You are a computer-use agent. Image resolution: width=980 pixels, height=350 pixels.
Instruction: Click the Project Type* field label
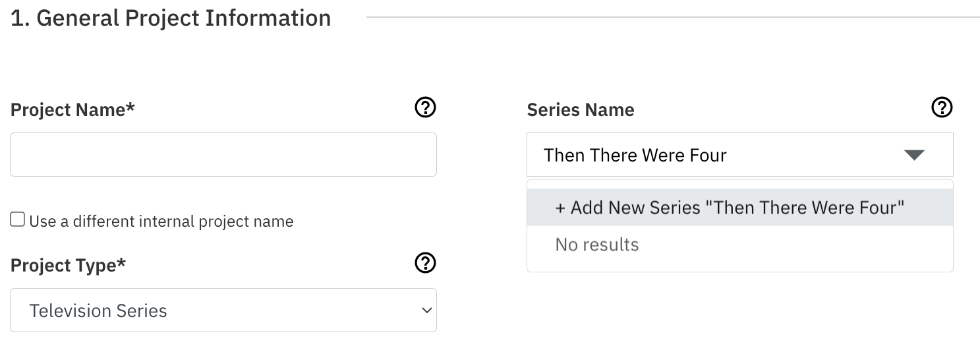68,266
